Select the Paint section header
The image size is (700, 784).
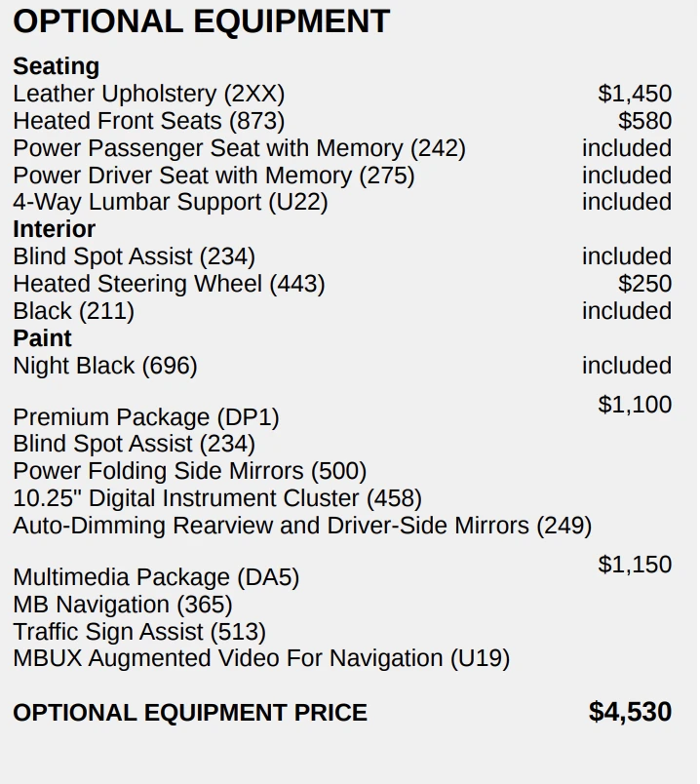click(x=42, y=338)
